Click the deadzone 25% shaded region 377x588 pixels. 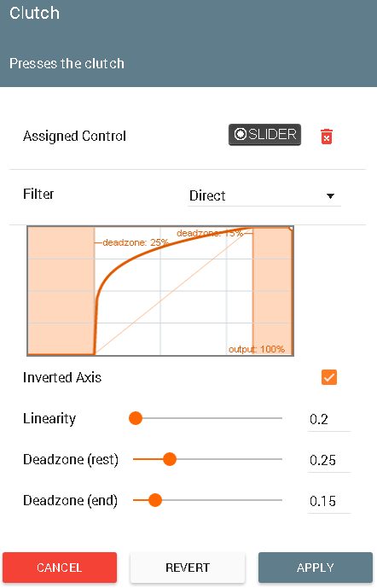point(61,291)
